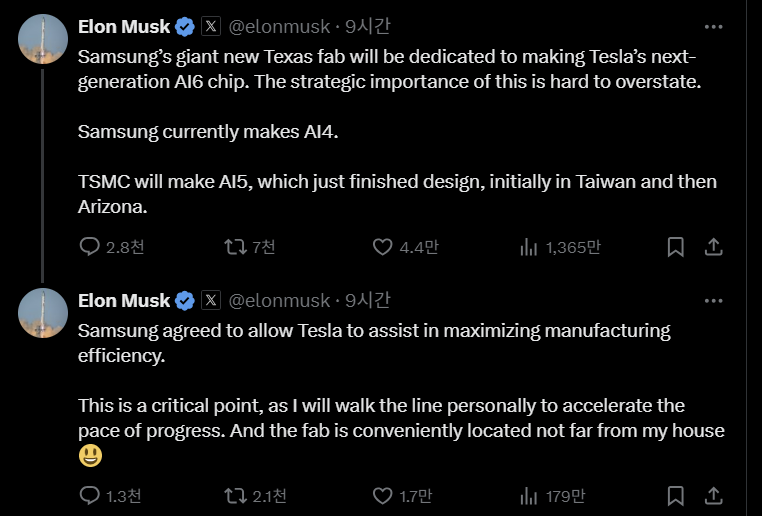Like the first tweet with 4.4만 likes

pyautogui.click(x=383, y=247)
